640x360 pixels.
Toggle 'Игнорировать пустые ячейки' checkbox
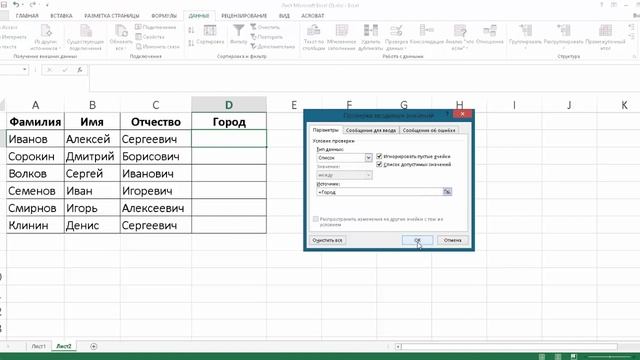pos(379,156)
